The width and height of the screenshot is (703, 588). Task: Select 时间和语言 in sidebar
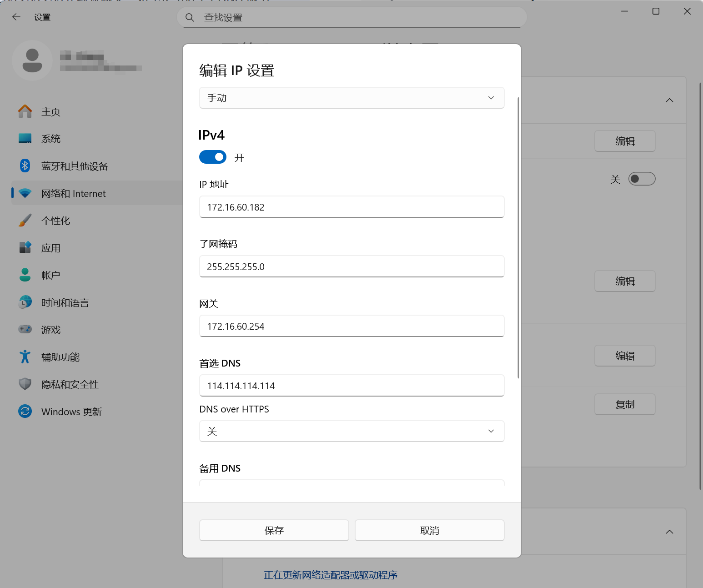click(65, 303)
